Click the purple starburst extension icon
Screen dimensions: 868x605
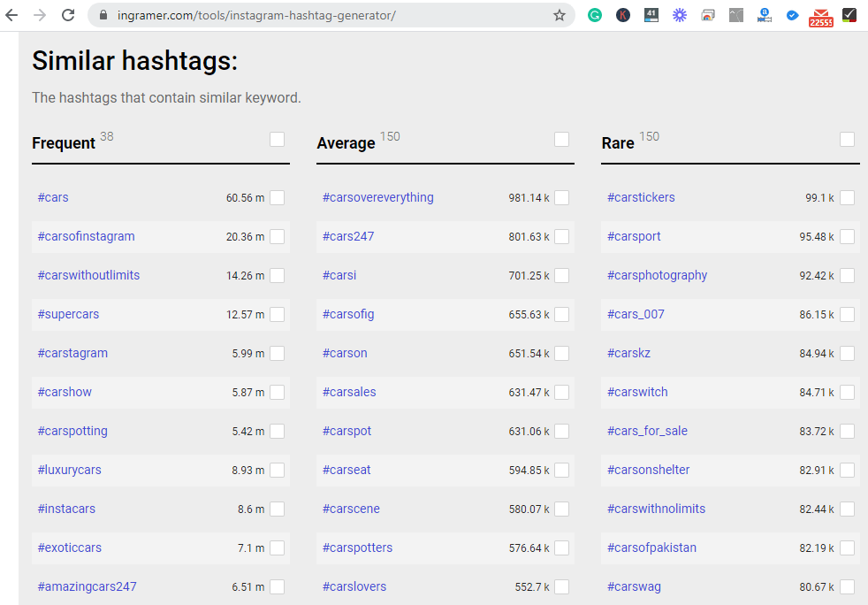click(x=679, y=15)
